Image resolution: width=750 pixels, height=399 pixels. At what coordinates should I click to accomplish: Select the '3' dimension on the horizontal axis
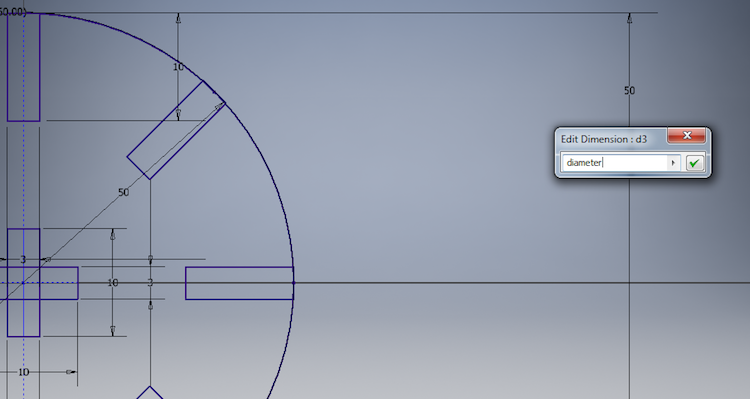coord(150,283)
